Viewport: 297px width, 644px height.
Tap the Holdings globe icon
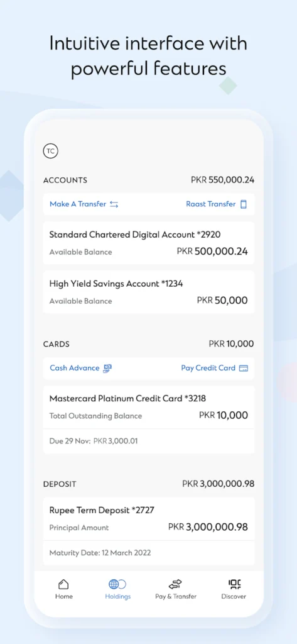click(117, 584)
